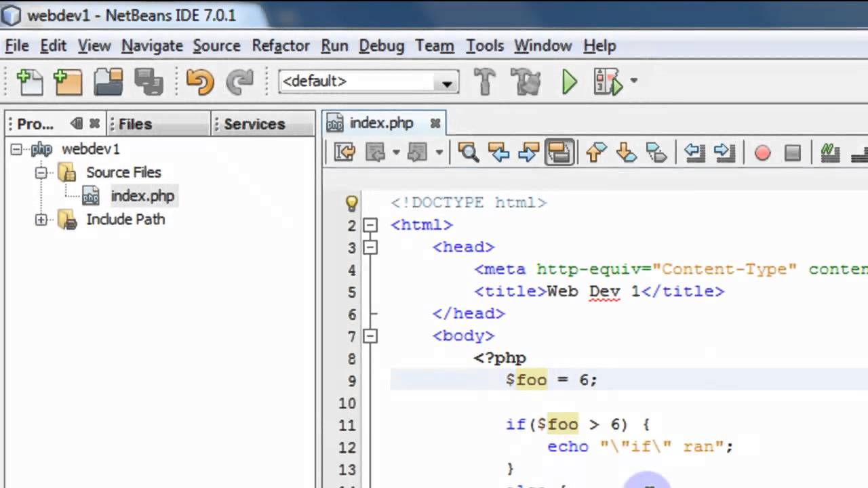Switch to the Projects tab

(35, 124)
